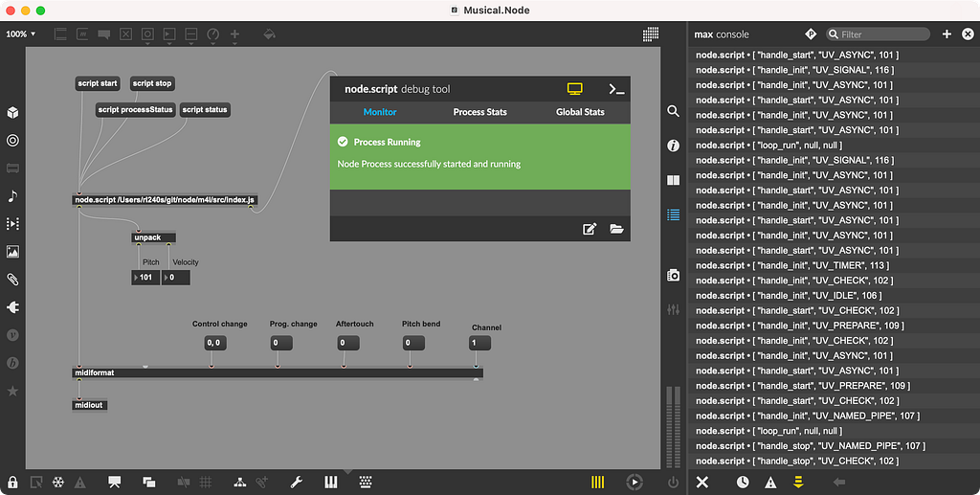This screenshot has height=495, width=980.
Task: Open the inspector info icon in sidebar
Action: (674, 146)
